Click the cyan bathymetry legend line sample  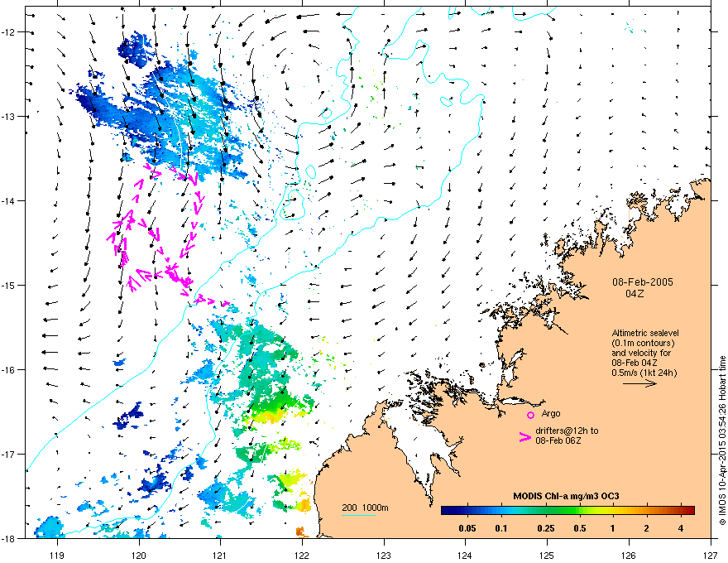(x=358, y=515)
